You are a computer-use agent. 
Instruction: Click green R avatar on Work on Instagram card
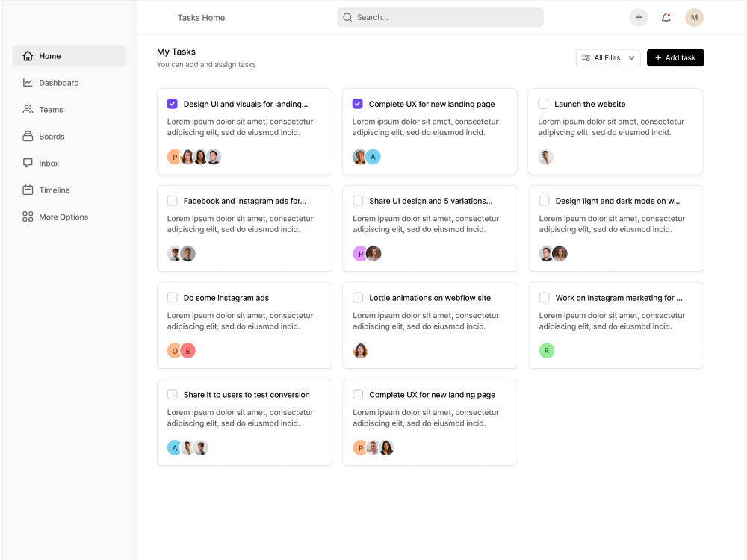coord(547,351)
